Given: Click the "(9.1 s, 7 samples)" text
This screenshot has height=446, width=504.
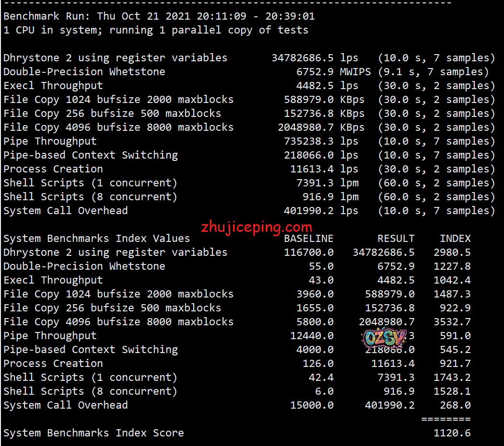Looking at the screenshot, I should click(x=433, y=72).
